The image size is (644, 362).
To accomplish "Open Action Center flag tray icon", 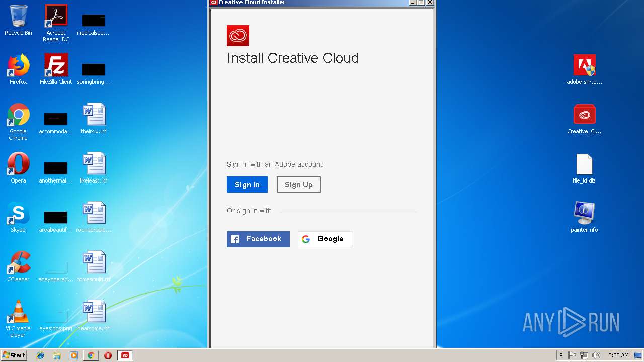I will pos(572,355).
